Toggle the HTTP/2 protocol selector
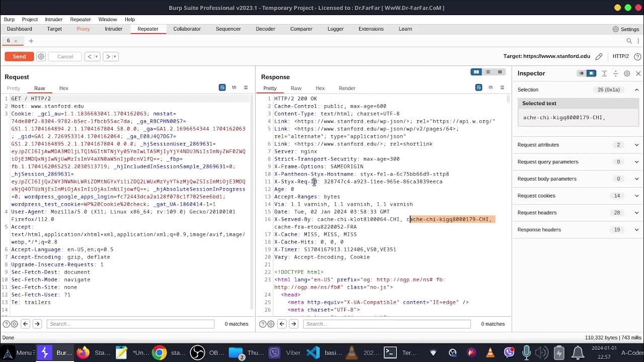644x362 pixels. coord(620,56)
